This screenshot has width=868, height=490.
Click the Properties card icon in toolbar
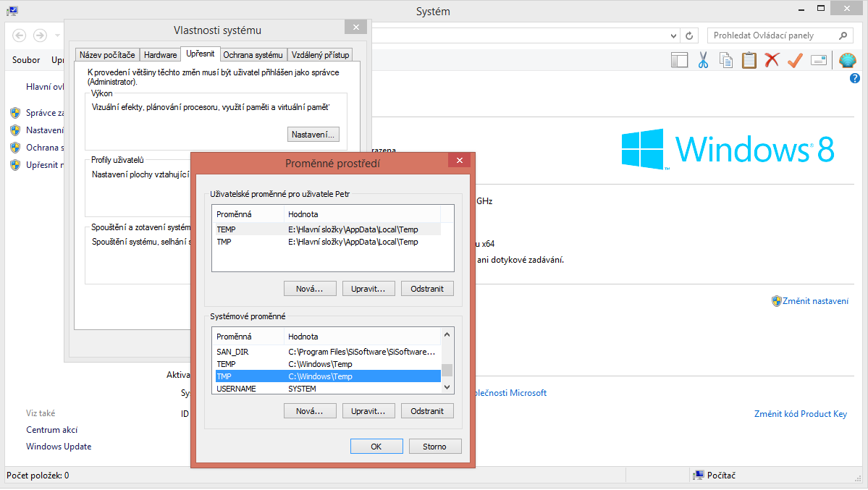click(819, 60)
